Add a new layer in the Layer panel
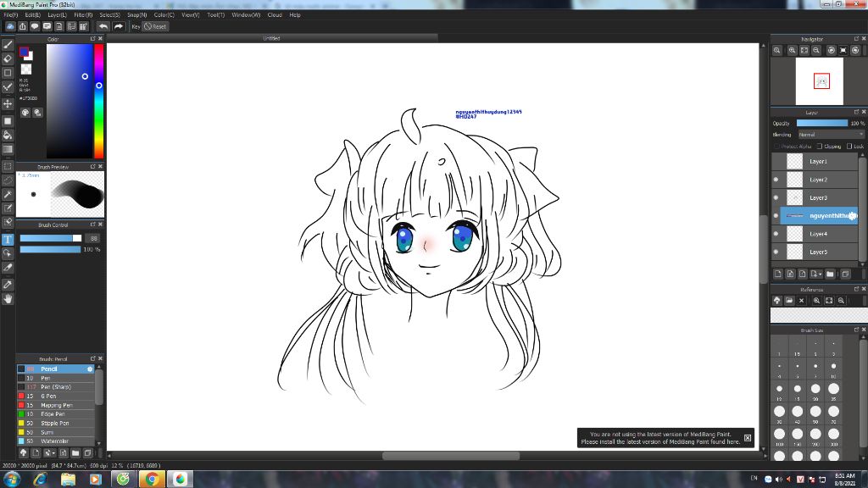This screenshot has width=868, height=488. tap(778, 274)
